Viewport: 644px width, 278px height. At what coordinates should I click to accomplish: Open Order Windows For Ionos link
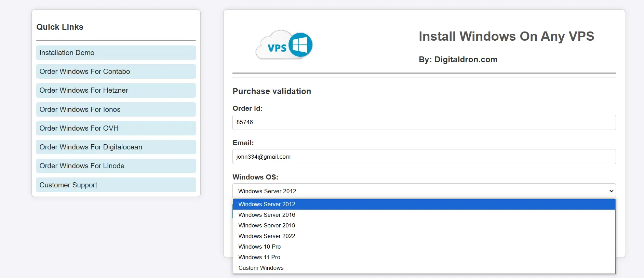(116, 109)
